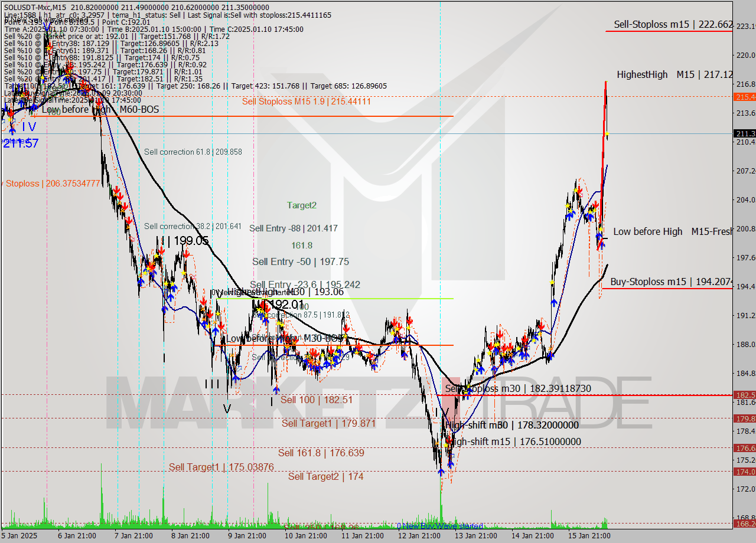The height and width of the screenshot is (543, 756).
Task: Select the 6 Jan 21:00 time label
Action: click(x=78, y=536)
